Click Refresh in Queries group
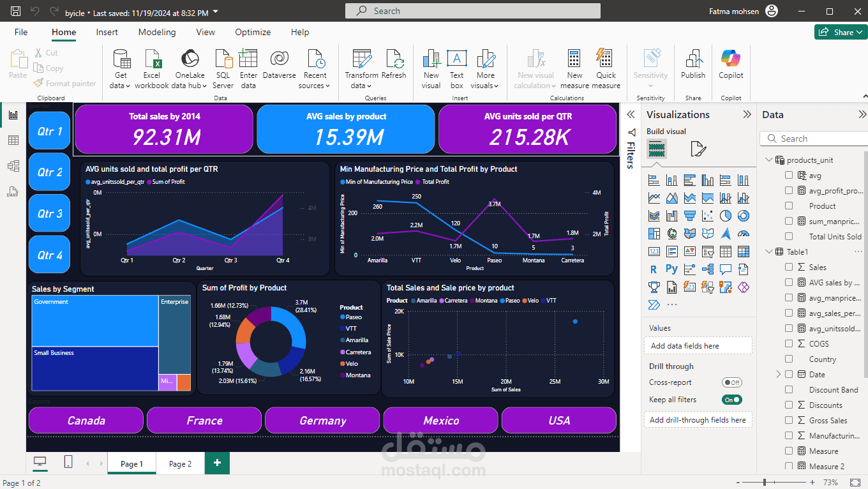The width and height of the screenshot is (868, 489). point(394,64)
